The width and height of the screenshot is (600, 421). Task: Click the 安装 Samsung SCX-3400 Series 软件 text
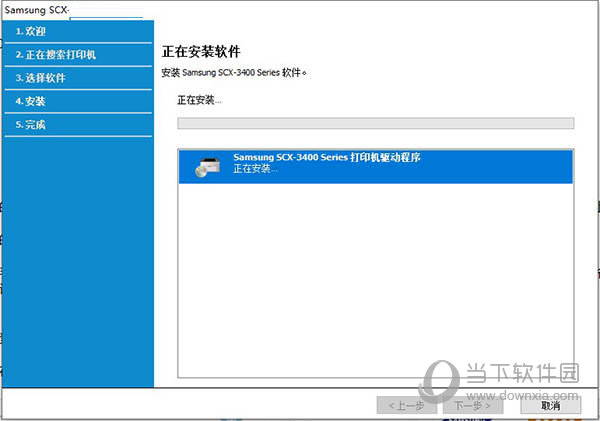point(234,72)
